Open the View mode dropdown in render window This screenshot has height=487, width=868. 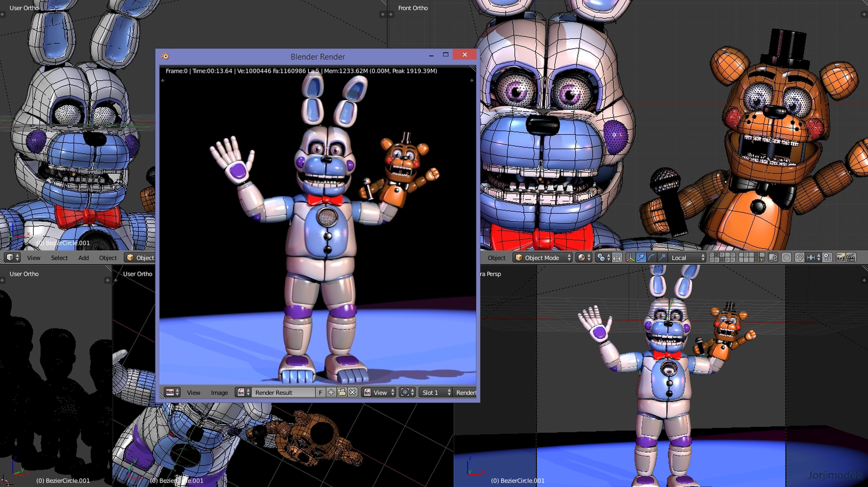click(379, 392)
